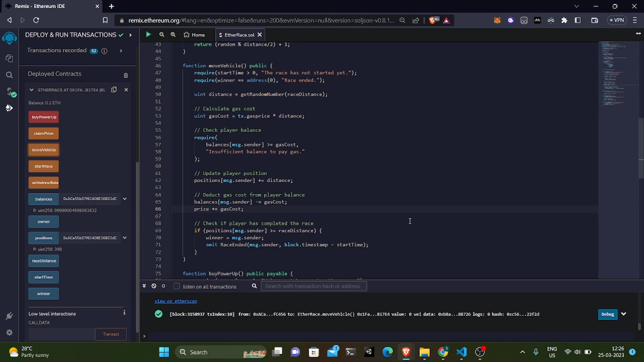Viewport: 644px width, 362px height.
Task: Expand the Deploy & Run panel header arrow
Action: [x=130, y=35]
